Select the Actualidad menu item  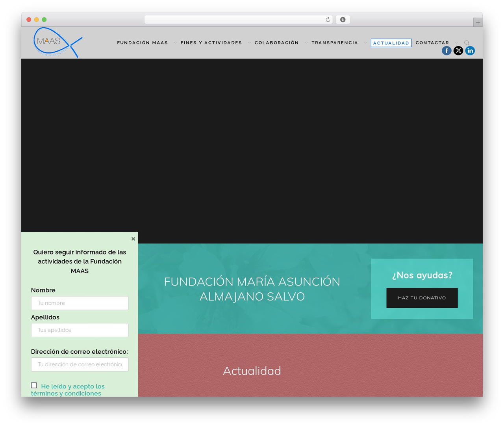391,43
